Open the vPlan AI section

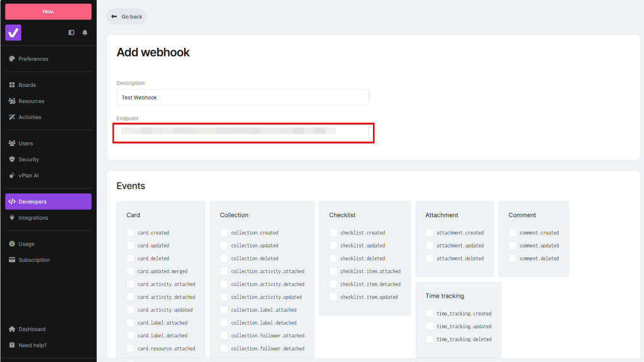tap(29, 176)
